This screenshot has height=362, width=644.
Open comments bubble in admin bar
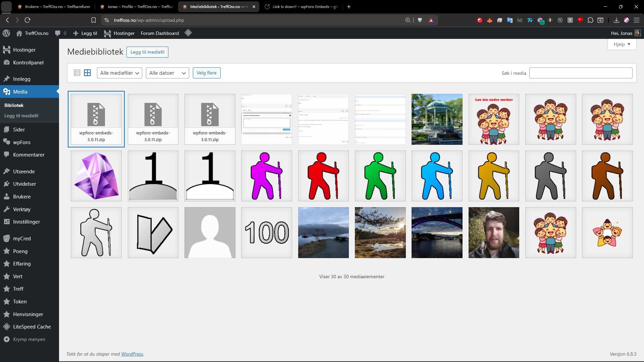[58, 33]
